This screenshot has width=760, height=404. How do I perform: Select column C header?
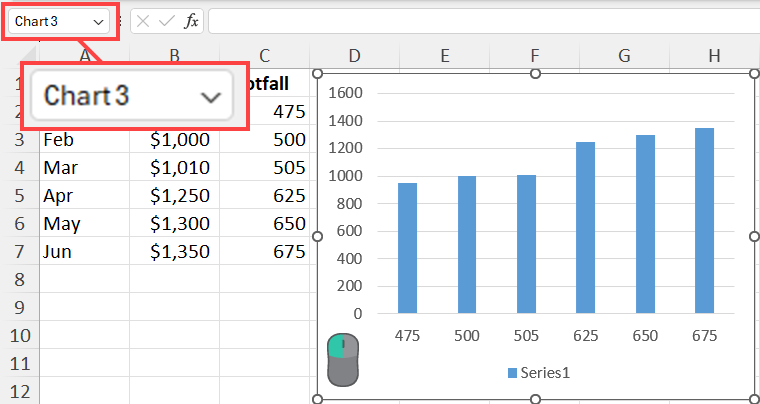(264, 56)
